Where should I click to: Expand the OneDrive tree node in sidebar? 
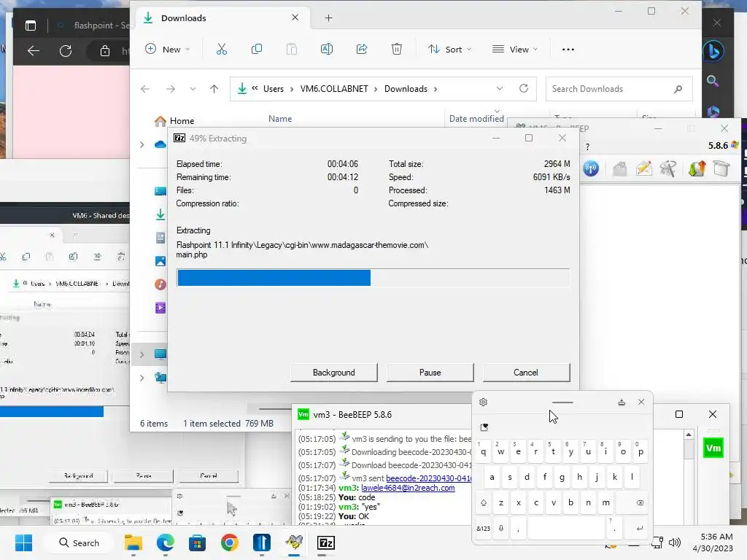coord(142,144)
